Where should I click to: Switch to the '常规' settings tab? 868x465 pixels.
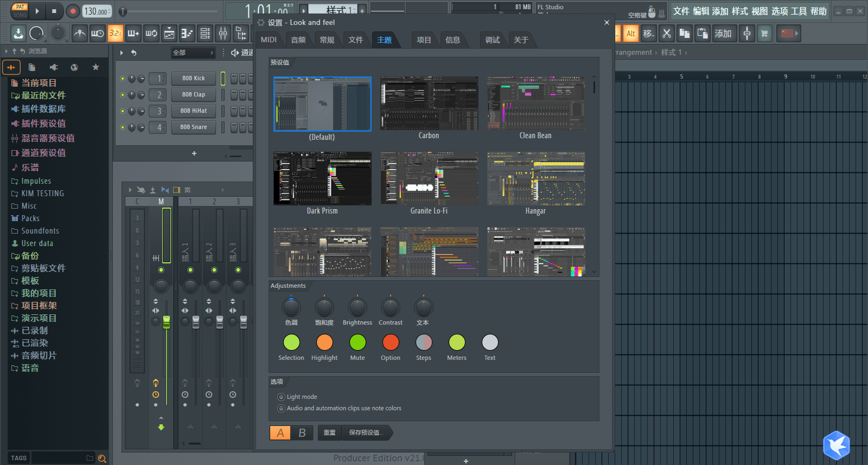[x=327, y=40]
